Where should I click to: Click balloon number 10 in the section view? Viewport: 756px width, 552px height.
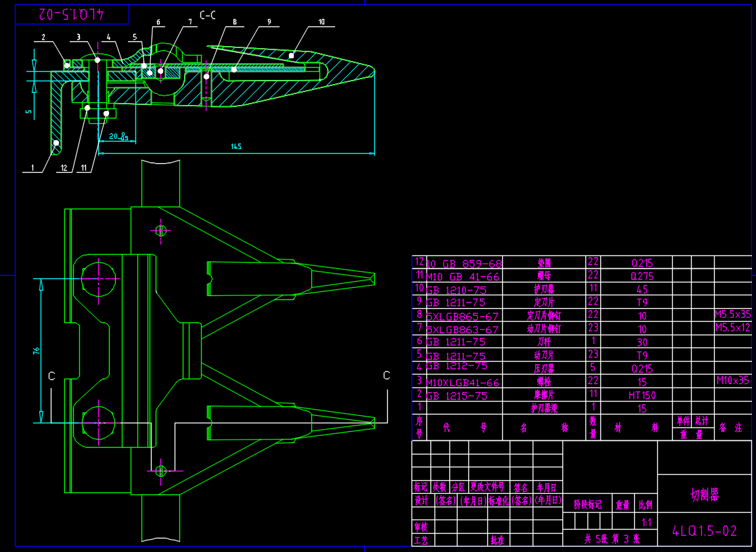click(x=321, y=22)
